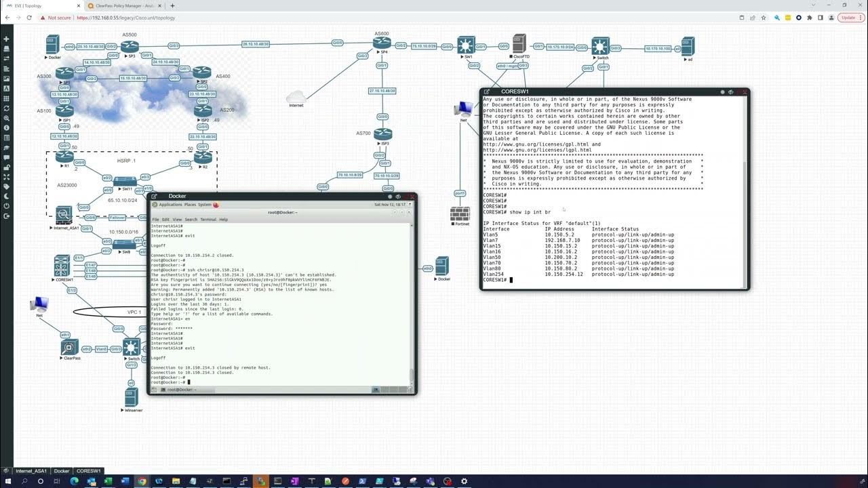Open the Pictures icon in EVE sidebar

click(x=6, y=79)
